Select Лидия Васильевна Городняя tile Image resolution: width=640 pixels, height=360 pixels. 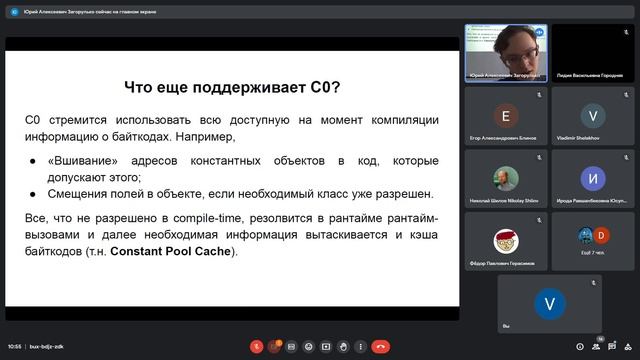click(x=593, y=53)
